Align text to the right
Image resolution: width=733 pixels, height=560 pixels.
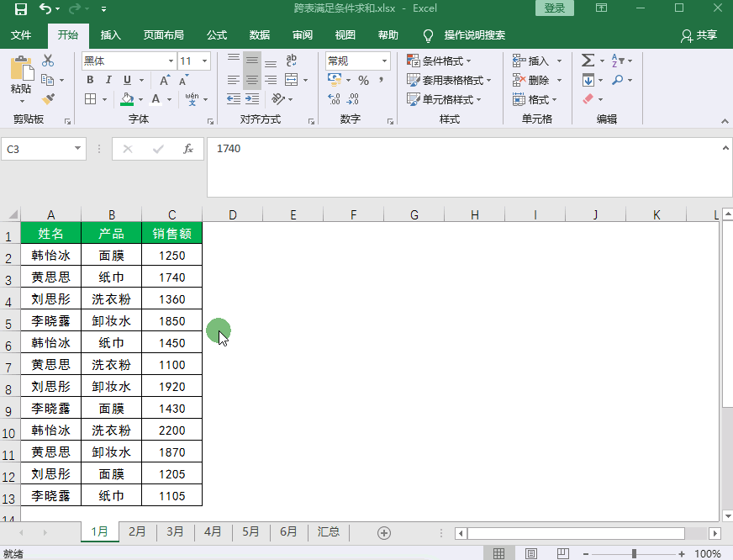pos(271,81)
